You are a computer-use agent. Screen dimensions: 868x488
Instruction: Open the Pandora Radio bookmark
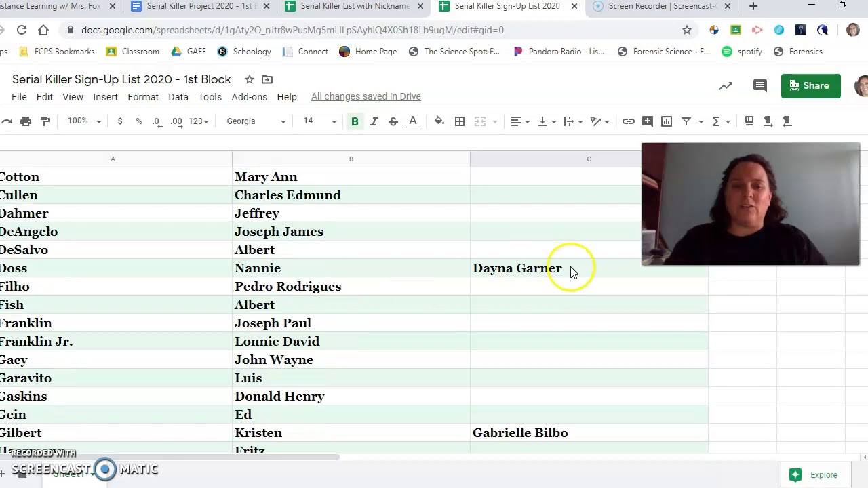559,52
